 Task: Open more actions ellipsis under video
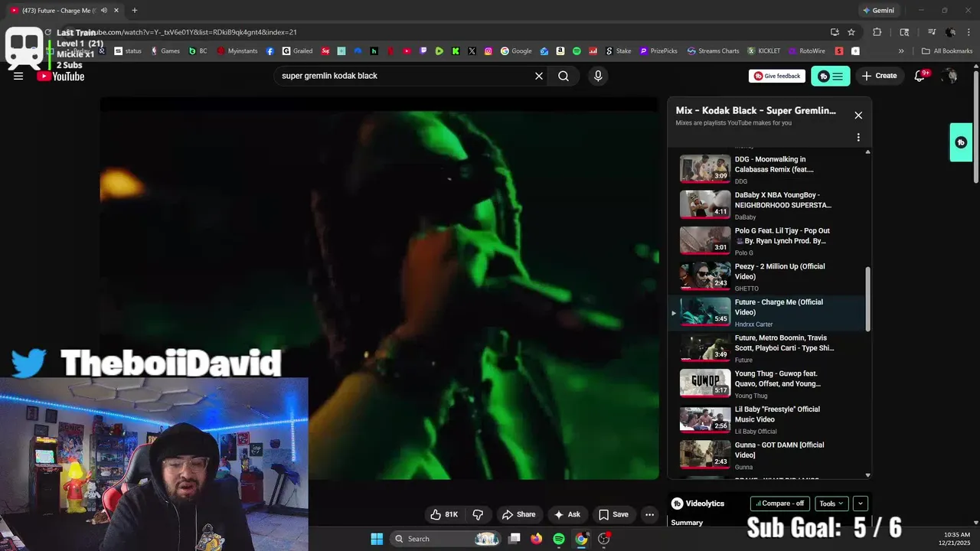649,514
